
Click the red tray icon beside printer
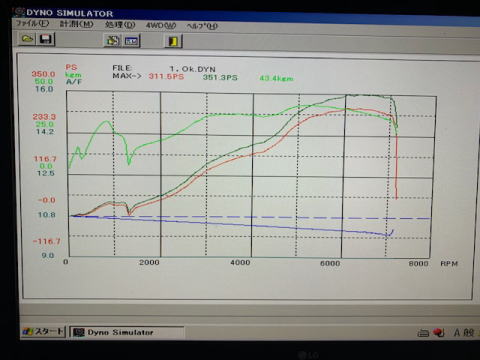[x=439, y=332]
